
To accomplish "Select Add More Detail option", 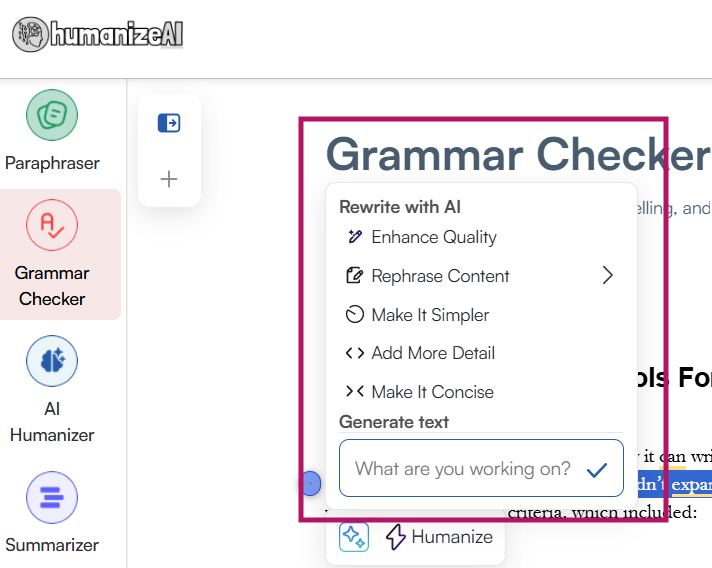I will click(x=433, y=353).
